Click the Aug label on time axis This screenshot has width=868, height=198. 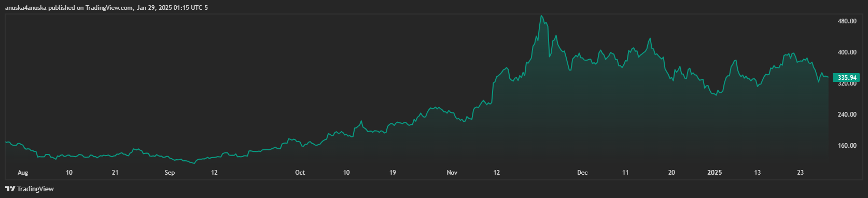coord(23,173)
